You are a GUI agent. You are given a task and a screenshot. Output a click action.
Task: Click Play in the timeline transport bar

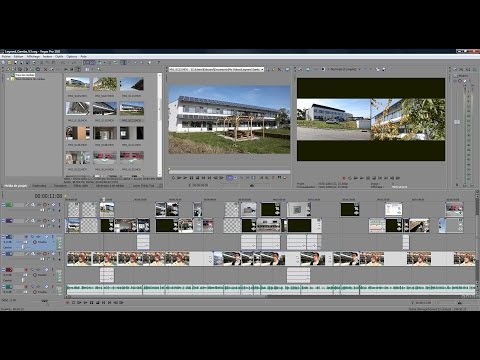coord(85,302)
